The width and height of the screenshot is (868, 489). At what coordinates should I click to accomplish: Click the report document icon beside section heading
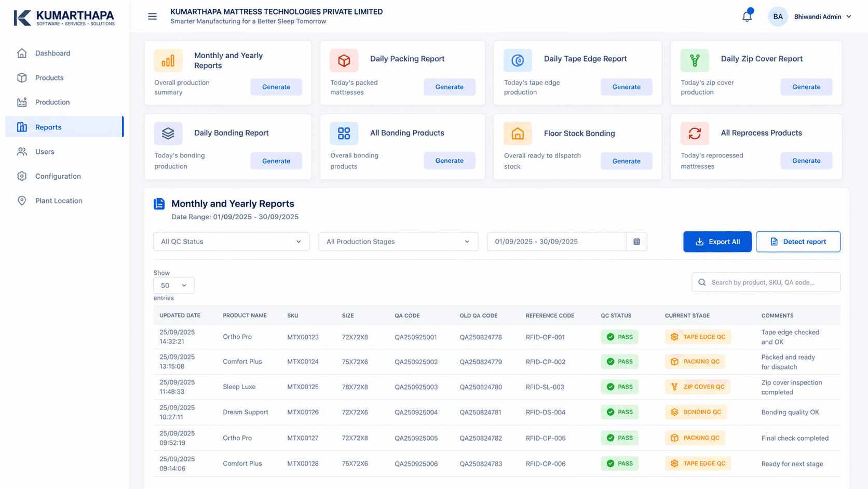click(159, 204)
